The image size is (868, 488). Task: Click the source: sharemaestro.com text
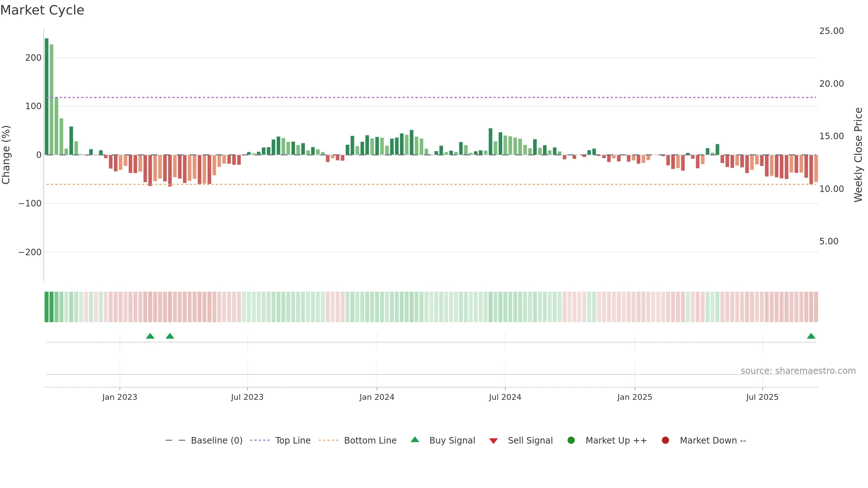pos(798,371)
